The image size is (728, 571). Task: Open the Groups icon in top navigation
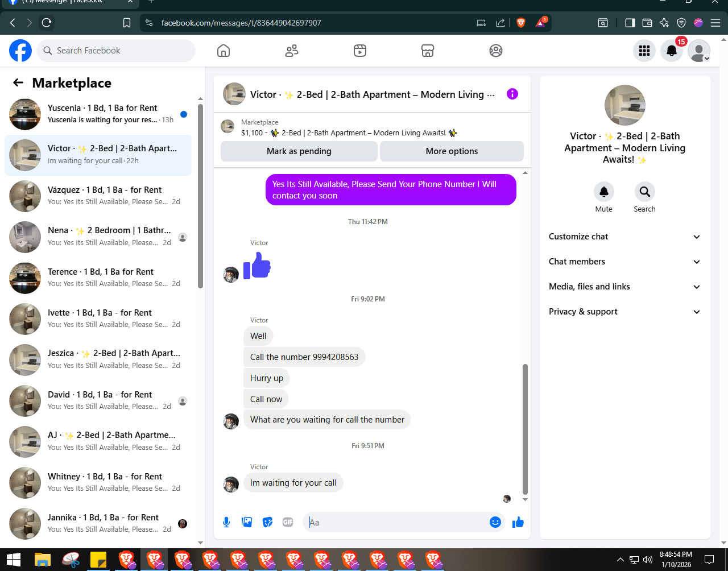[x=496, y=51]
